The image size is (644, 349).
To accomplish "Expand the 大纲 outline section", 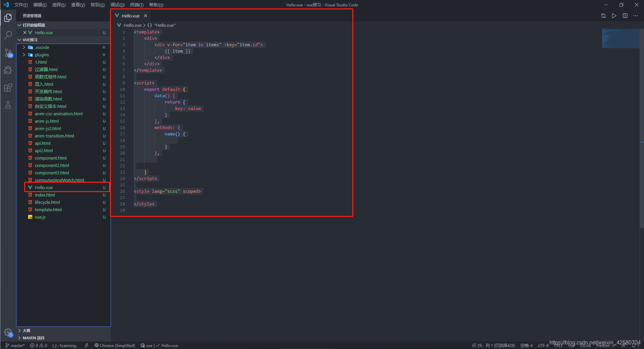I will 64,331.
